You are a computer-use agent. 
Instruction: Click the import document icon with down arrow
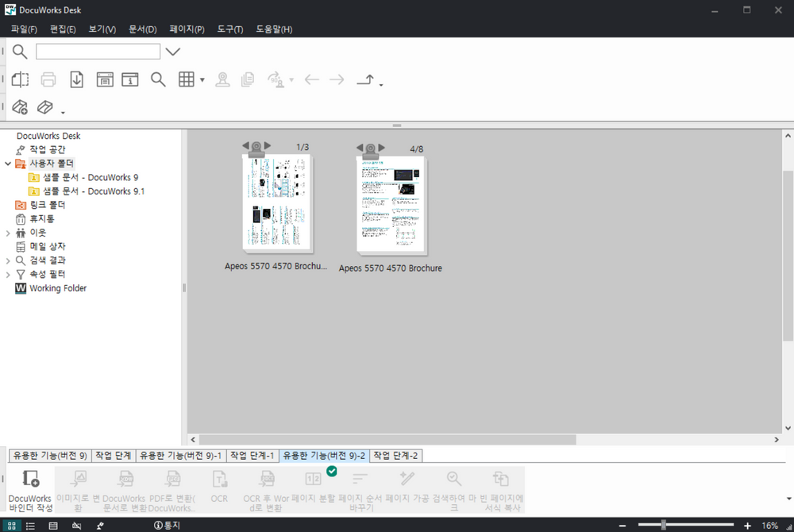(x=77, y=79)
